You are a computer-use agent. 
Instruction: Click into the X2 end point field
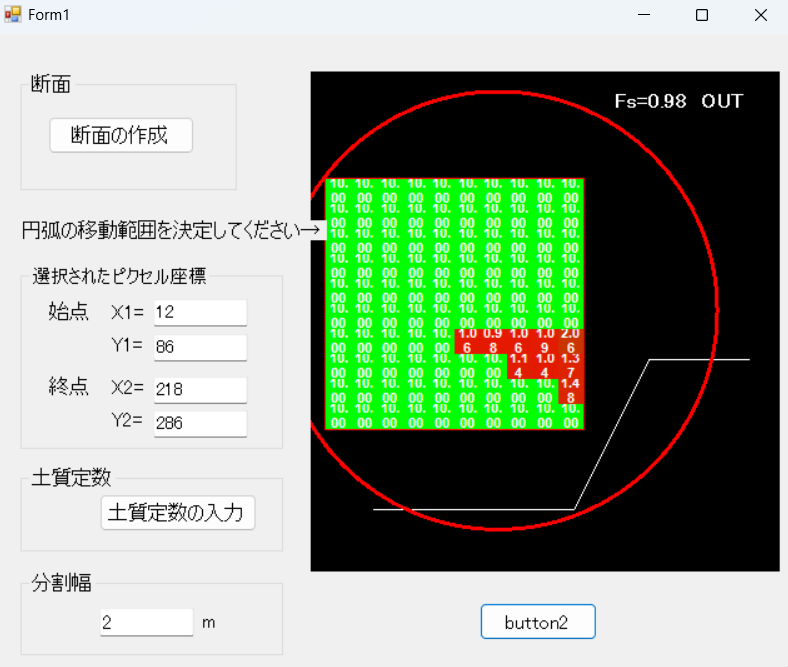coord(200,389)
